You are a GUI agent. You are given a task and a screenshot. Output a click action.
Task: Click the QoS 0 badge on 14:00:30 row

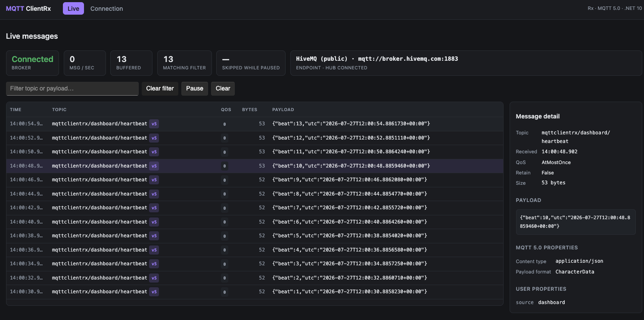[x=224, y=292]
